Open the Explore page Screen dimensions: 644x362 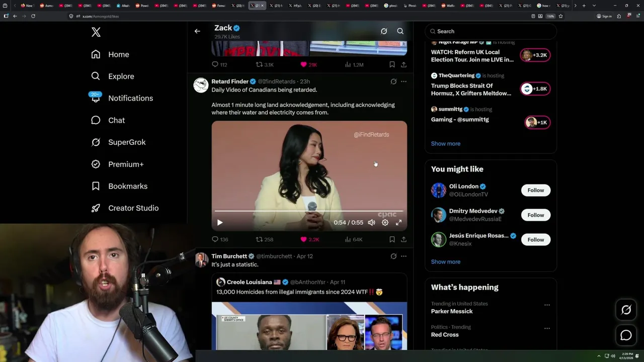[112, 76]
